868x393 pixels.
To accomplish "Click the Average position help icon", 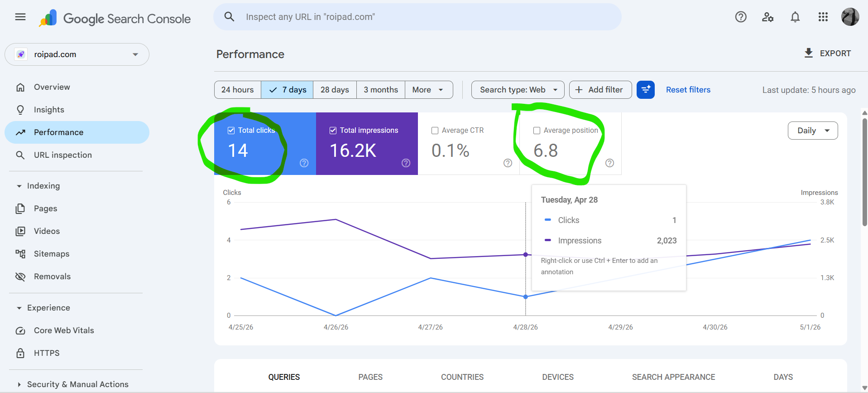I will [610, 163].
